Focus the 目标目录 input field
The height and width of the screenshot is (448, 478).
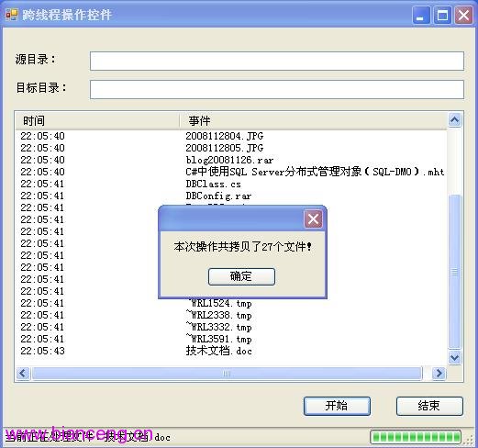click(x=277, y=89)
